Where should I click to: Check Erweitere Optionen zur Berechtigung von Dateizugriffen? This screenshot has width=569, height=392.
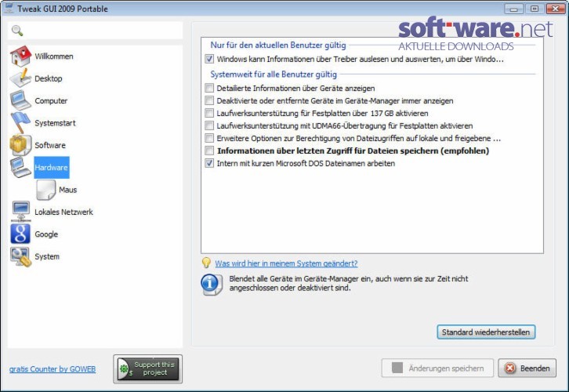click(209, 138)
